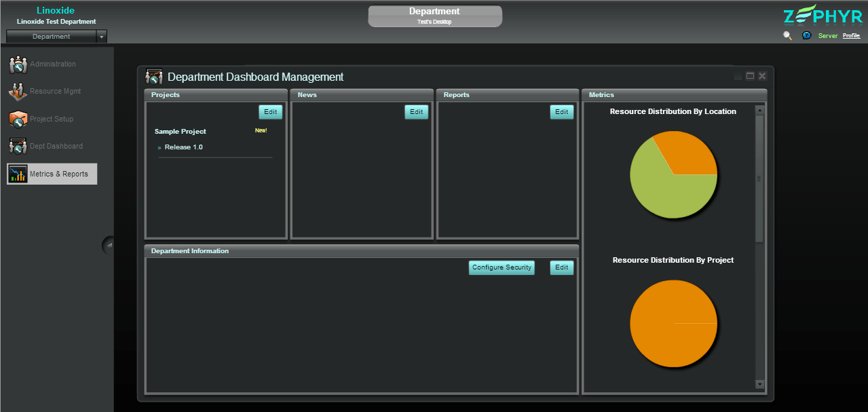Click the Edit button in Projects panel

pos(270,112)
